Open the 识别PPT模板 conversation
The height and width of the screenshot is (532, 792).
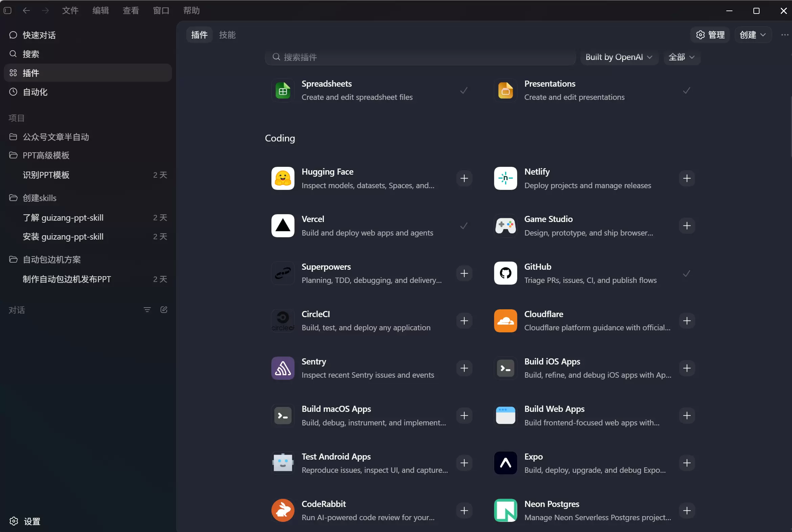tap(88, 175)
